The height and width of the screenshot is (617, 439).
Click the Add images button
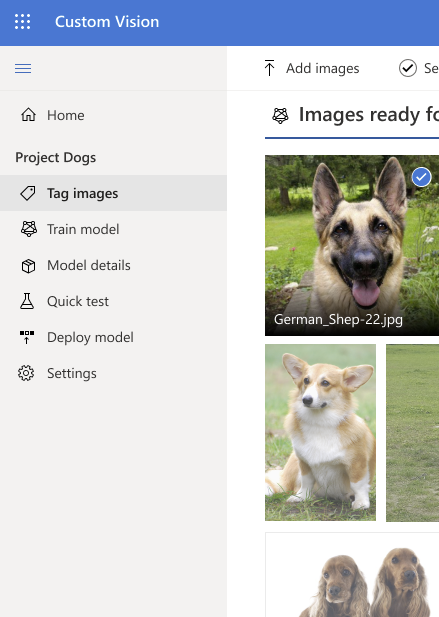pos(312,68)
